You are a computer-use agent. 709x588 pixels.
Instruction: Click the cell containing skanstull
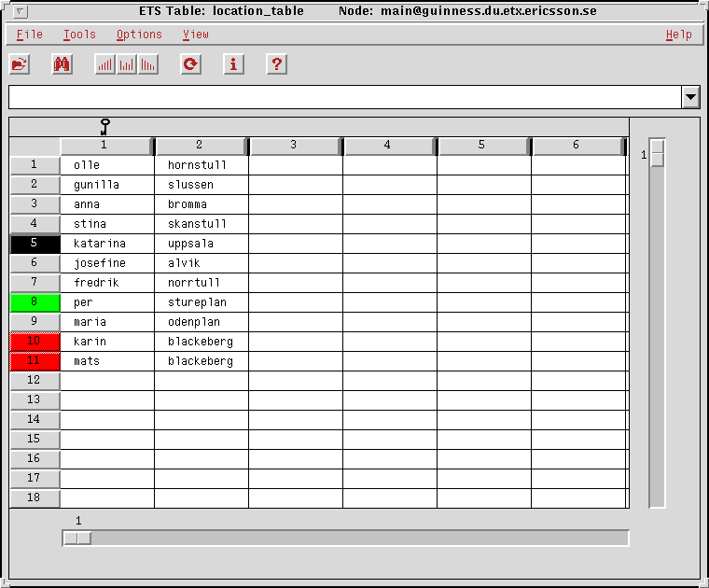202,224
